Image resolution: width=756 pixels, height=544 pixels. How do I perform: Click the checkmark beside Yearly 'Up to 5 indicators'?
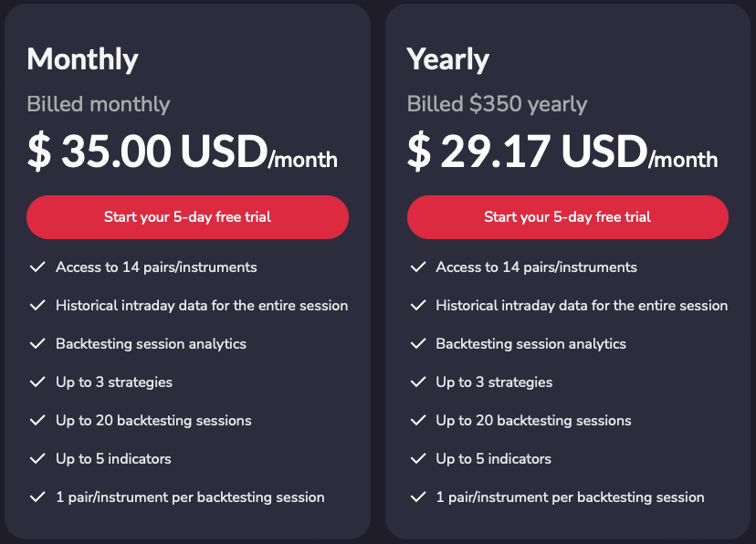coord(417,459)
